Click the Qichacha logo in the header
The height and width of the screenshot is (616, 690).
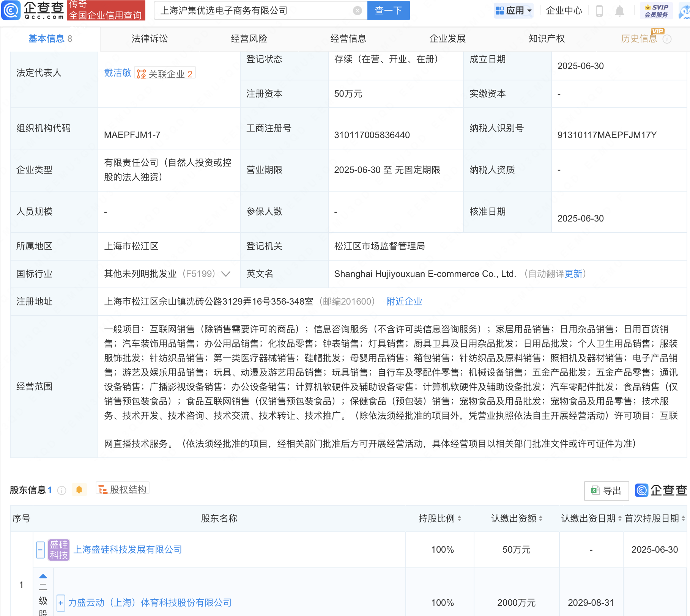33,10
